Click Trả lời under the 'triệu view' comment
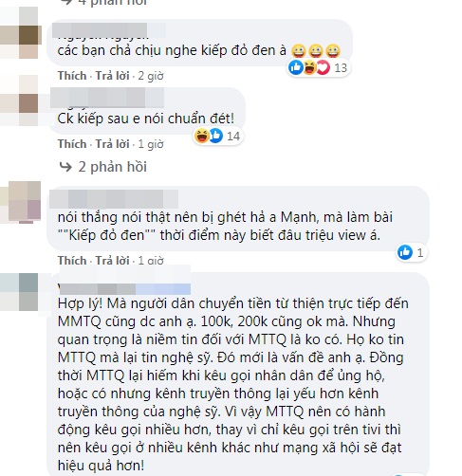The height and width of the screenshot is (476, 462). pos(113,261)
